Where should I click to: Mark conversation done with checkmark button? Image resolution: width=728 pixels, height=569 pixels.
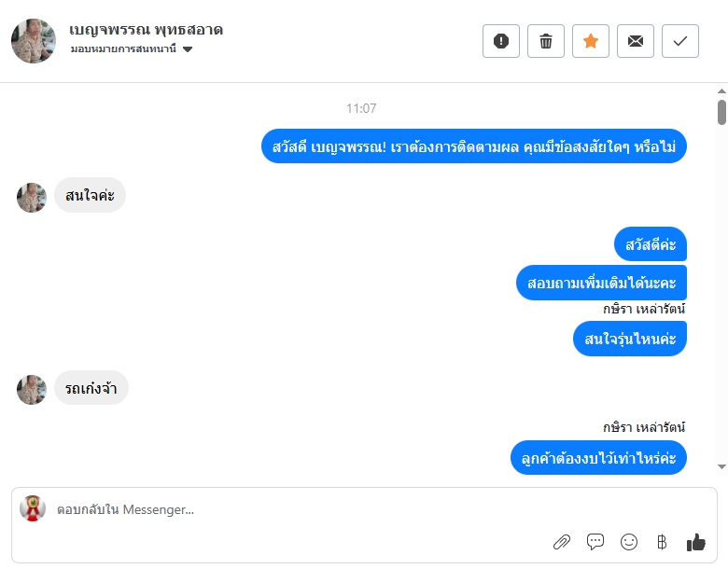pyautogui.click(x=680, y=41)
